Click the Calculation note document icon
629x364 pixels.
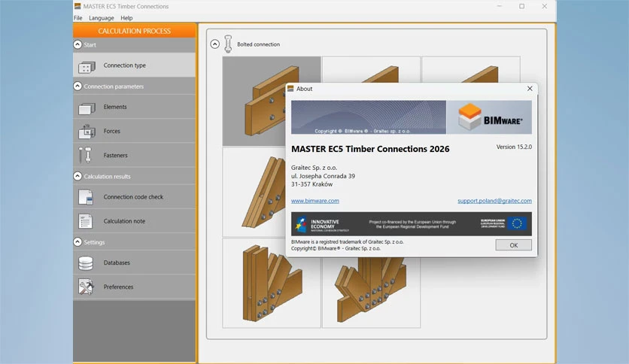tap(86, 221)
